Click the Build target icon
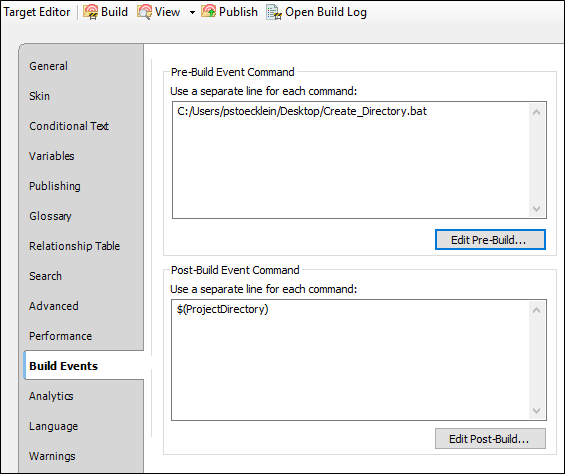Viewport: 565px width, 474px height. coord(90,12)
